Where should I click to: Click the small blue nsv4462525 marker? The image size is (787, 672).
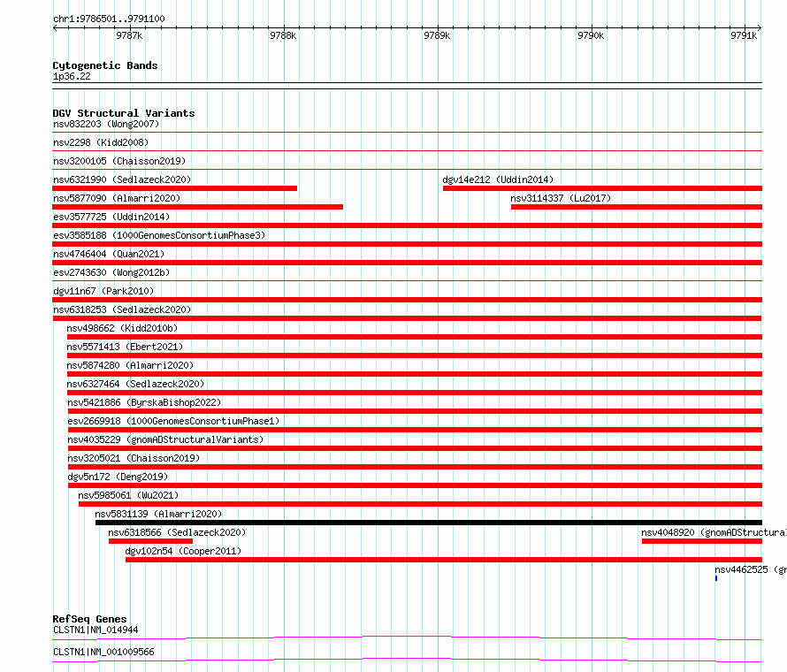pyautogui.click(x=716, y=578)
